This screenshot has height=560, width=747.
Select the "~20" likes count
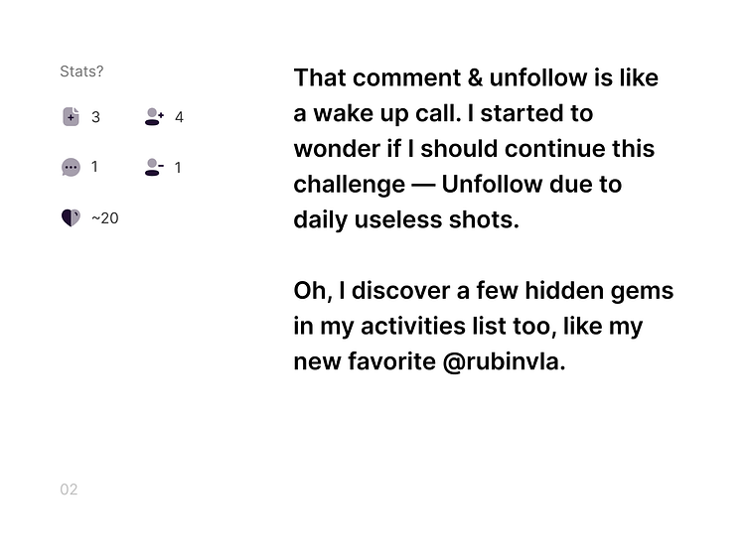tap(104, 218)
